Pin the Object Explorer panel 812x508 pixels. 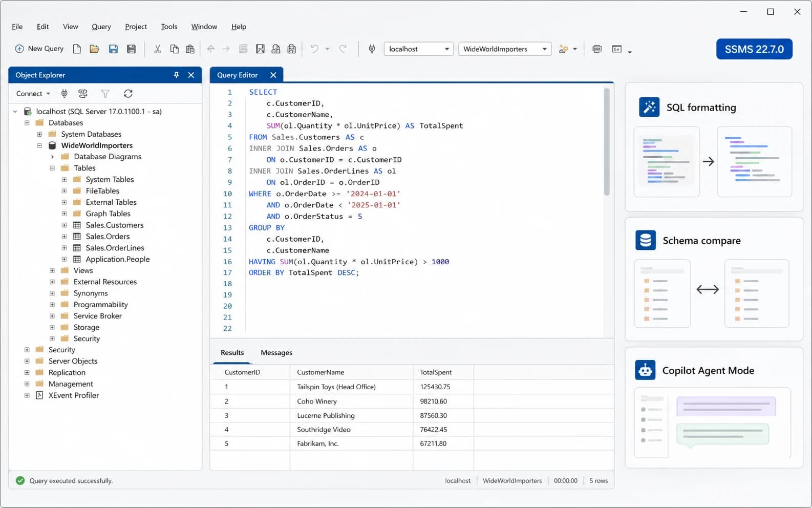[176, 75]
